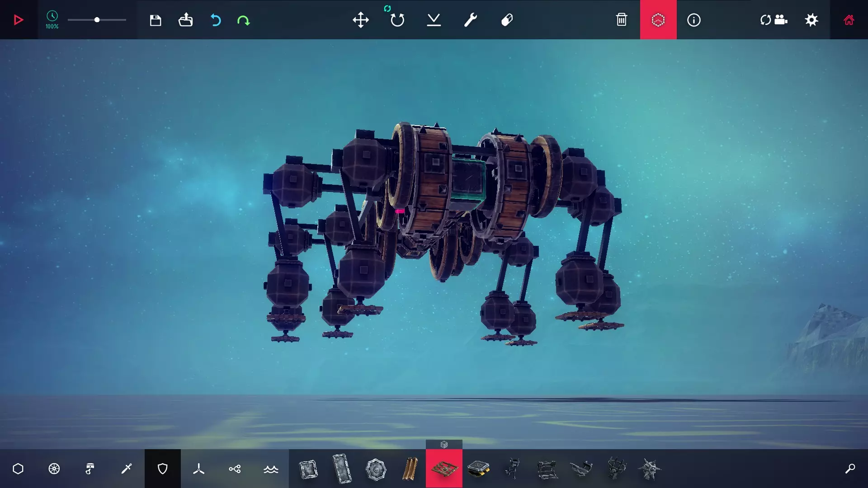Viewport: 868px width, 488px height.
Task: Switch to the Armour shield category tab
Action: pos(162,469)
